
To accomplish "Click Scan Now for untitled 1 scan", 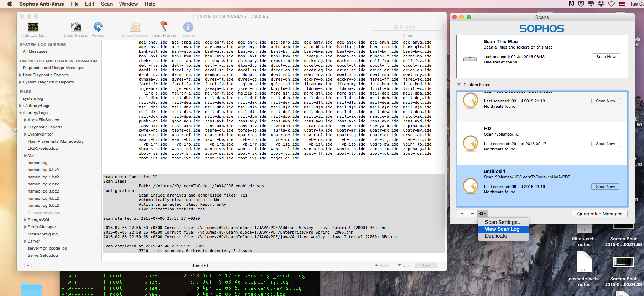I will (x=606, y=187).
